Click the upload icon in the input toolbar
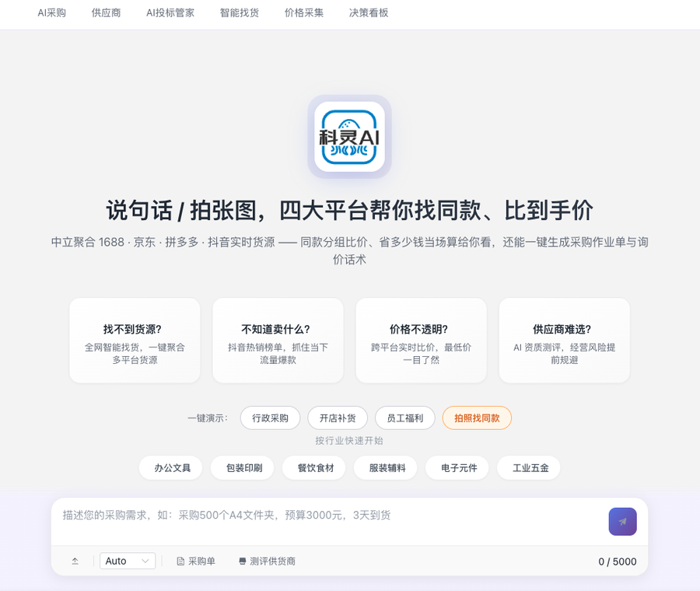This screenshot has width=700, height=591. 75,561
